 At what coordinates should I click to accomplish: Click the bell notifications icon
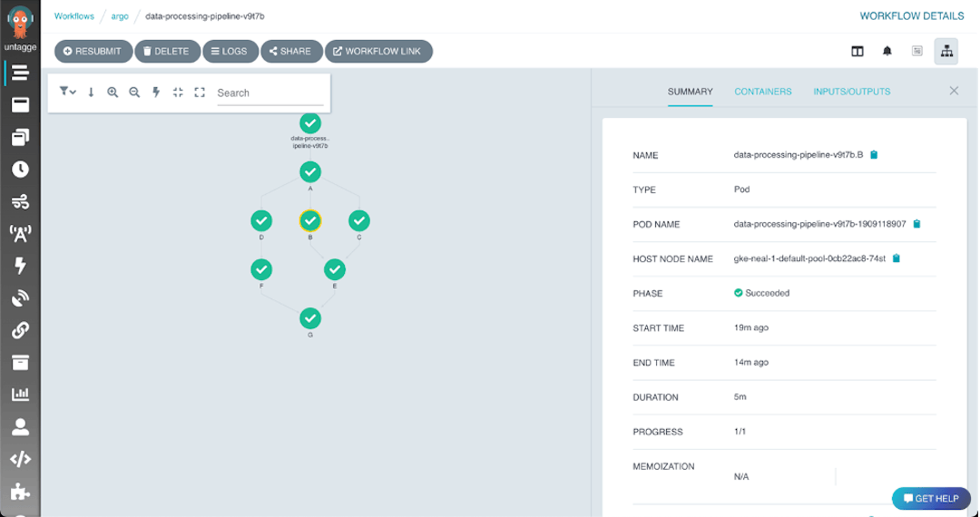click(887, 52)
